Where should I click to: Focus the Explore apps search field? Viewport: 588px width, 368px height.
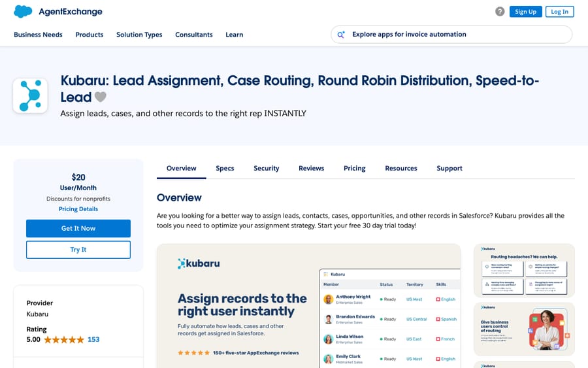451,35
